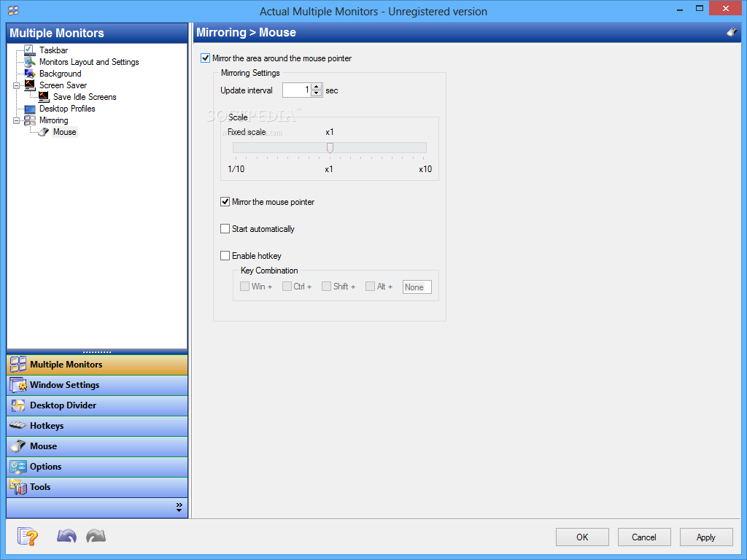The height and width of the screenshot is (560, 747).
Task: Click the Save Idle Screens icon
Action: [44, 97]
